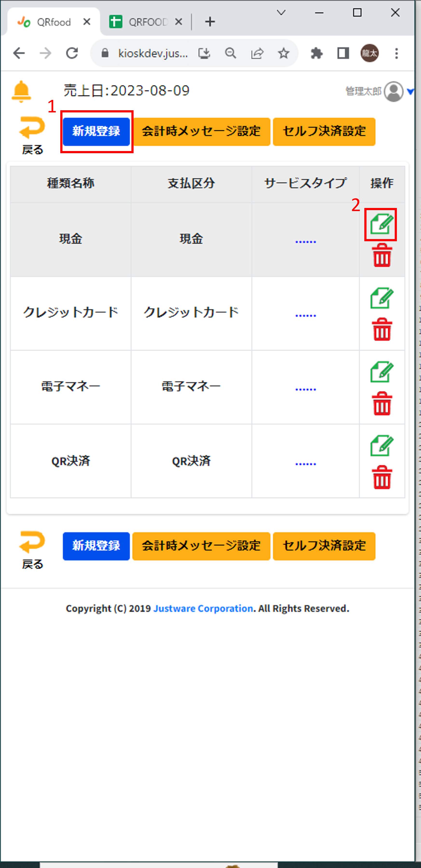Image resolution: width=421 pixels, height=868 pixels.
Task: Edit the クレジットカード payment row
Action: tap(381, 298)
